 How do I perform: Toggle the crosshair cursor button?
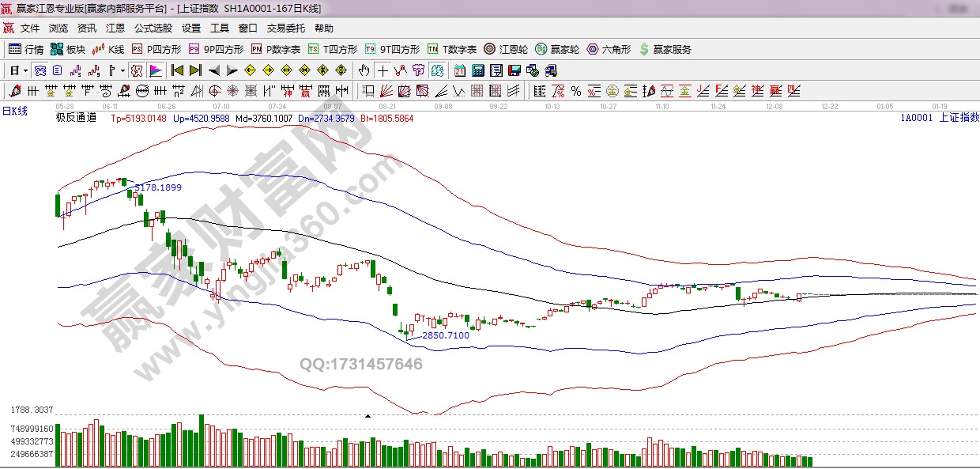pyautogui.click(x=383, y=70)
